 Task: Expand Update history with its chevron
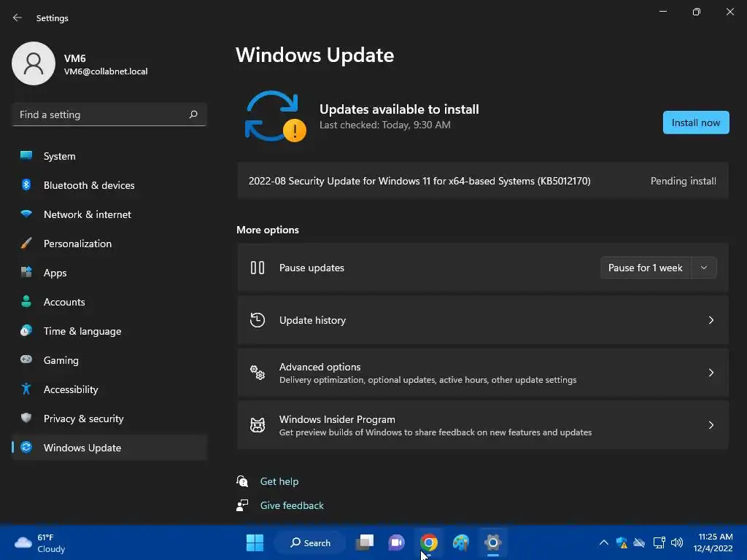pyautogui.click(x=711, y=320)
